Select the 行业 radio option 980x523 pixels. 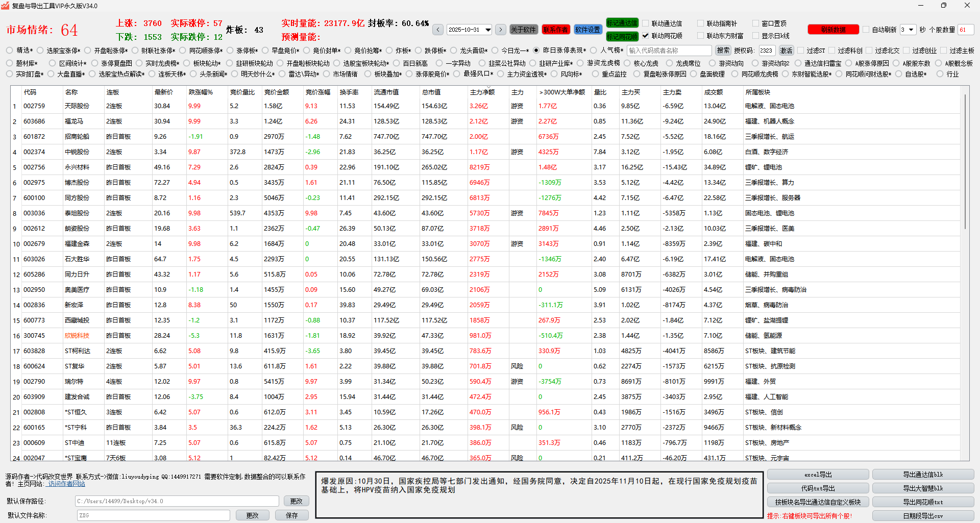(x=940, y=74)
